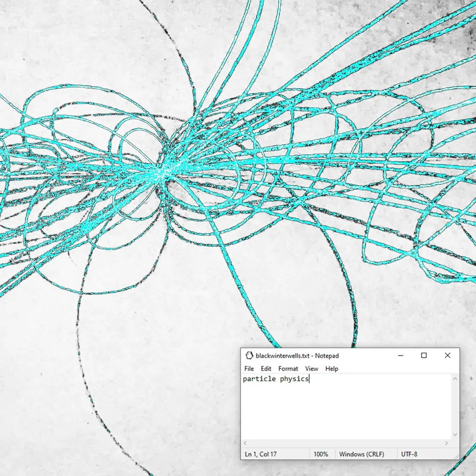
Task: Maximize the Notepad window
Action: tap(424, 356)
